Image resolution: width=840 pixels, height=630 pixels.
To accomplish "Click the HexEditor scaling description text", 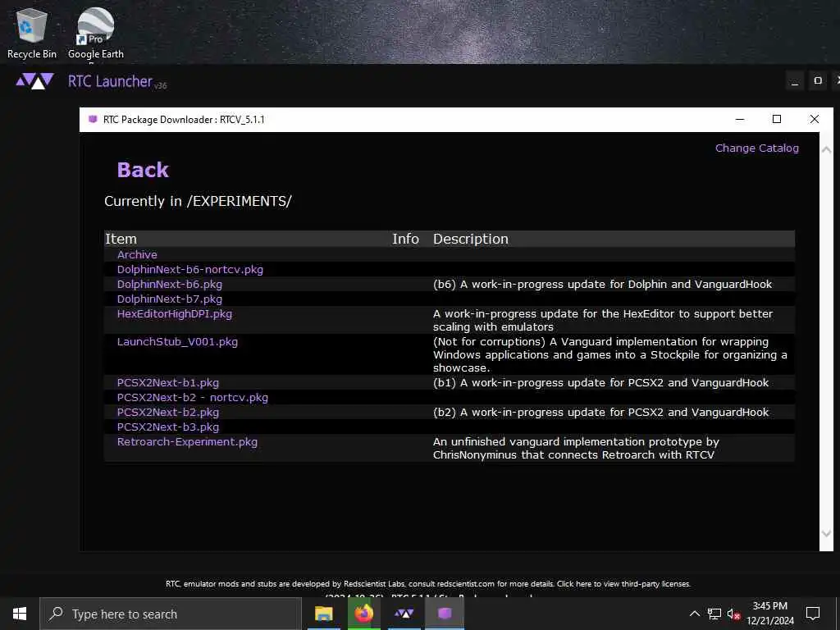I will coord(603,320).
